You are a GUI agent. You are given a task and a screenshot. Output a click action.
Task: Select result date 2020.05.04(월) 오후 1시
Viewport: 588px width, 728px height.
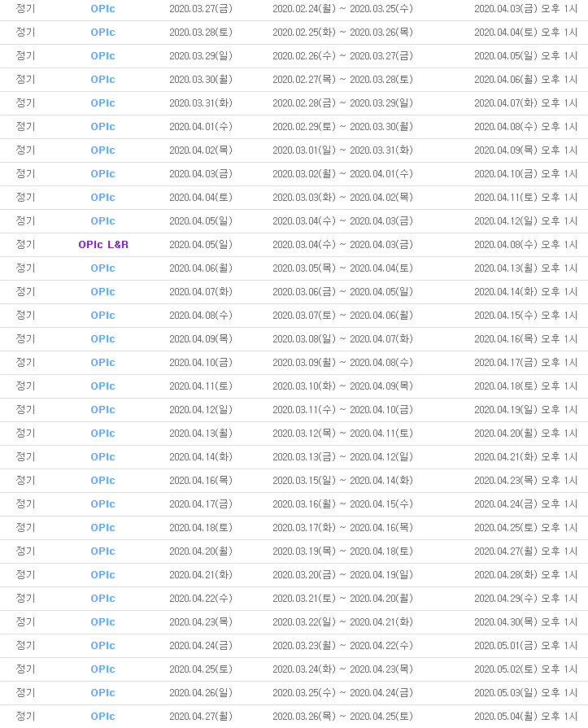pos(526,717)
